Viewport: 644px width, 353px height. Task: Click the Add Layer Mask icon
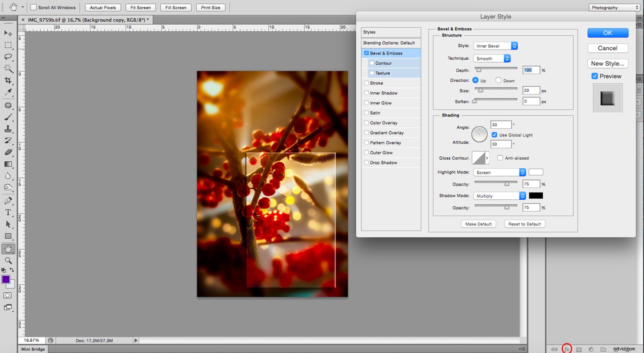pyautogui.click(x=579, y=349)
